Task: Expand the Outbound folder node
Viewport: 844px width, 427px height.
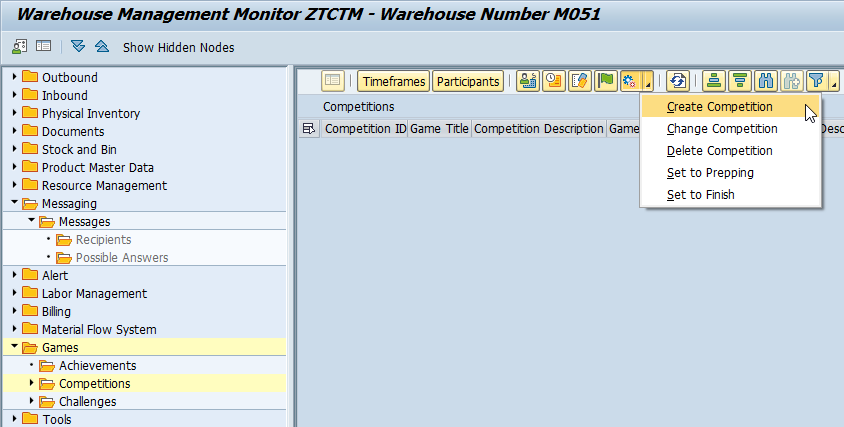Action: click(14, 78)
